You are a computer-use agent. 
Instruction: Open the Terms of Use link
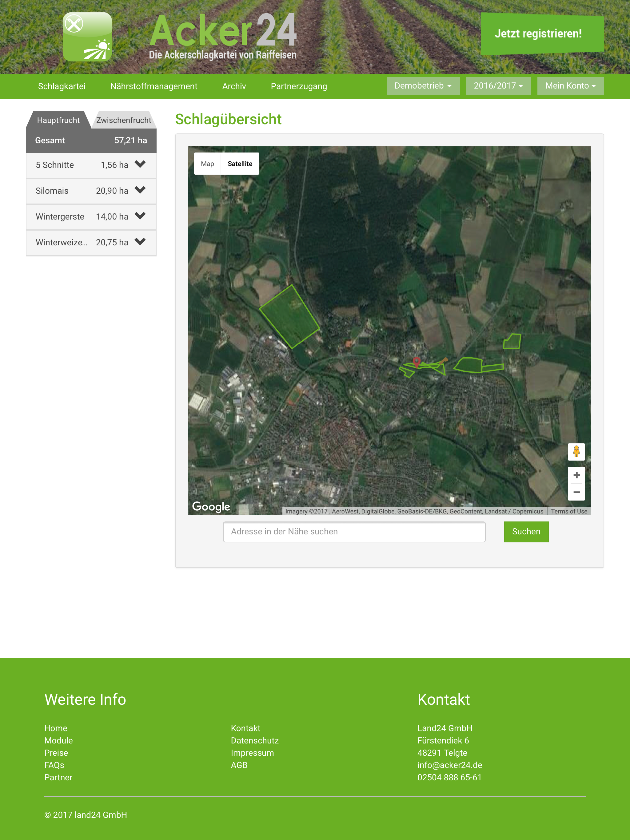(569, 512)
